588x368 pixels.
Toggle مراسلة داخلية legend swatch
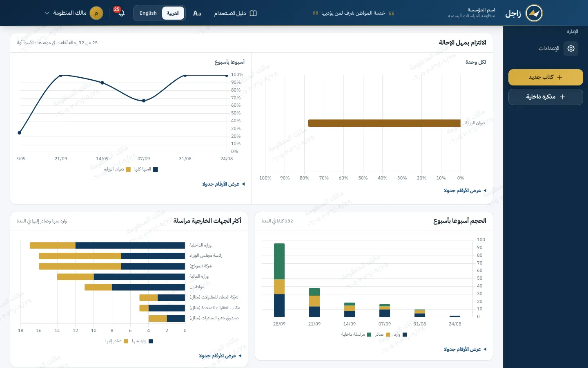click(x=369, y=334)
